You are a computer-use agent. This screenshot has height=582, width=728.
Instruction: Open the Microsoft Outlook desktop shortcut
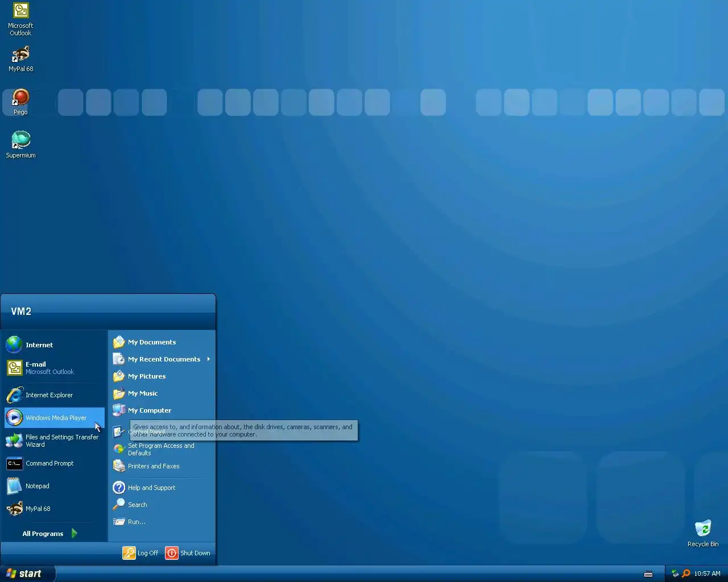[x=20, y=19]
